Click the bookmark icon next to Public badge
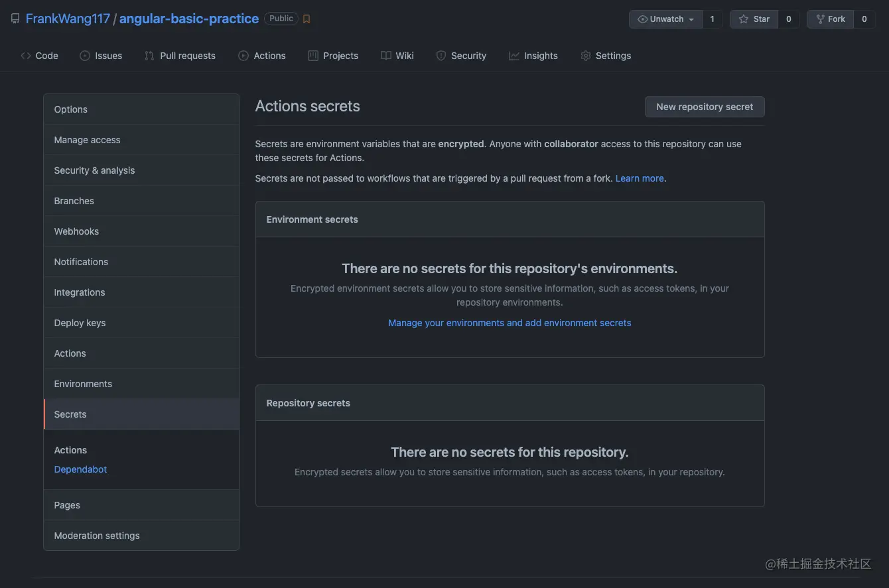Screen dimensions: 889x588 (x=307, y=19)
